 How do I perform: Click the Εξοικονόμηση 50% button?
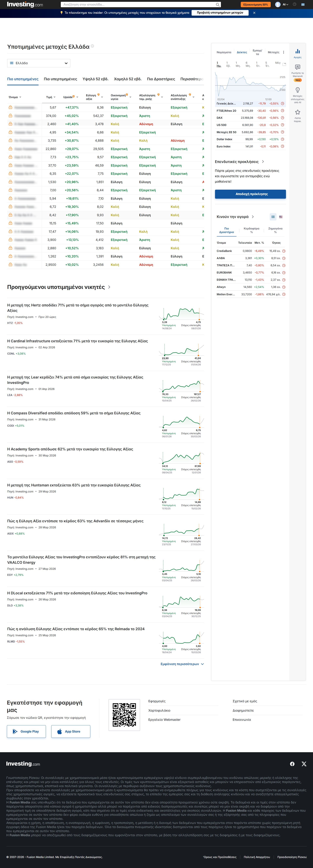(x=256, y=5)
